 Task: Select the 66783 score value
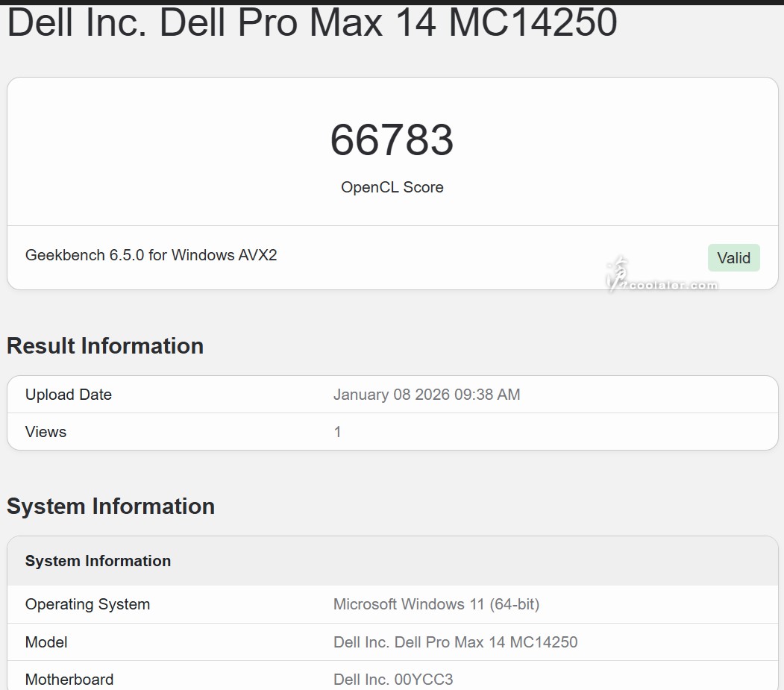(x=392, y=140)
